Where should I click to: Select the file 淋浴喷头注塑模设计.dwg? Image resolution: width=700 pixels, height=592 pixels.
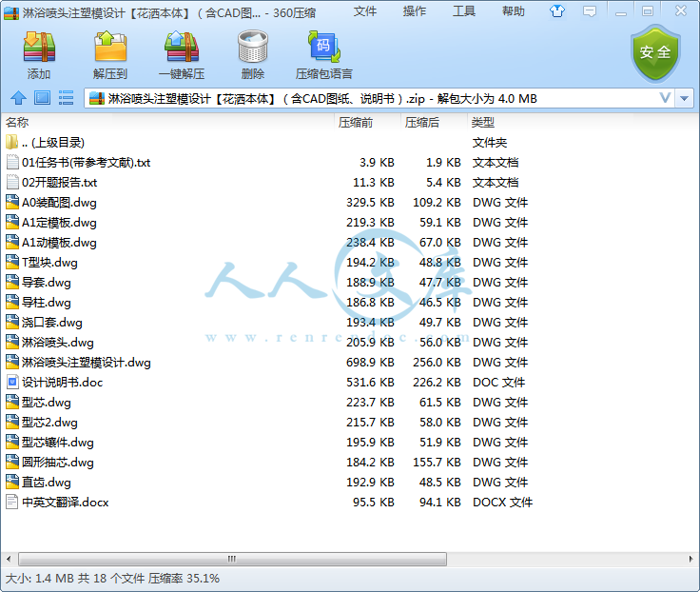click(87, 363)
